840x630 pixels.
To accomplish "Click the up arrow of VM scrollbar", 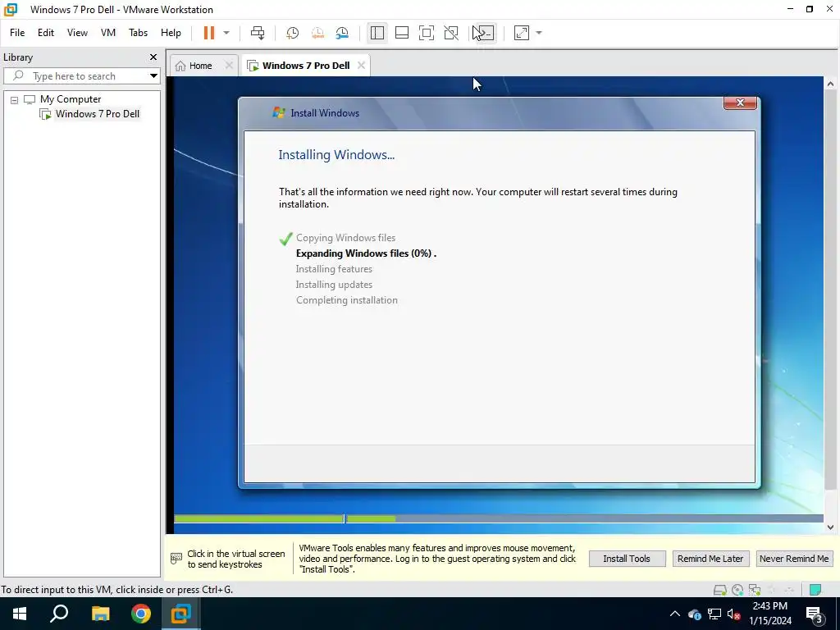I will pos(830,84).
